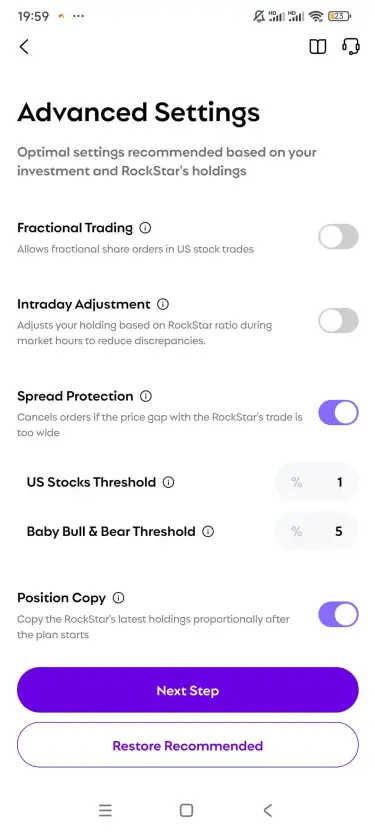375x833 pixels.
Task: Turn off the Position Copy switch
Action: (338, 615)
